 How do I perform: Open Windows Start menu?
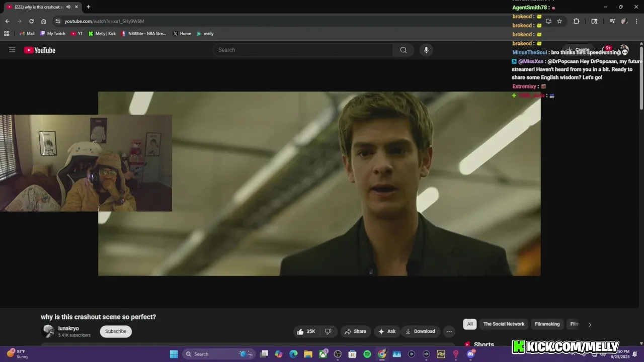tap(174, 354)
